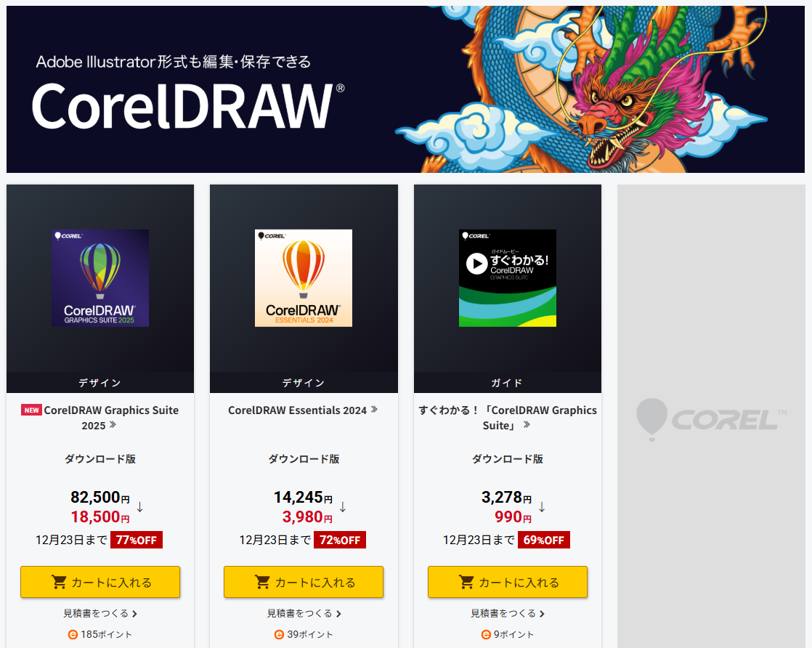Image resolution: width=812 pixels, height=648 pixels.
Task: Click the double chevron after Essentials 2024
Action: (375, 409)
